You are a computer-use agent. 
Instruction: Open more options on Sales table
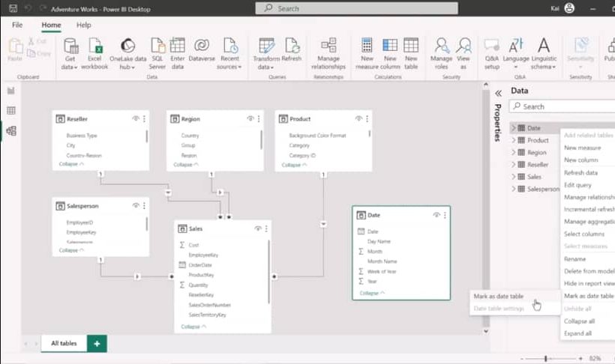pos(266,228)
